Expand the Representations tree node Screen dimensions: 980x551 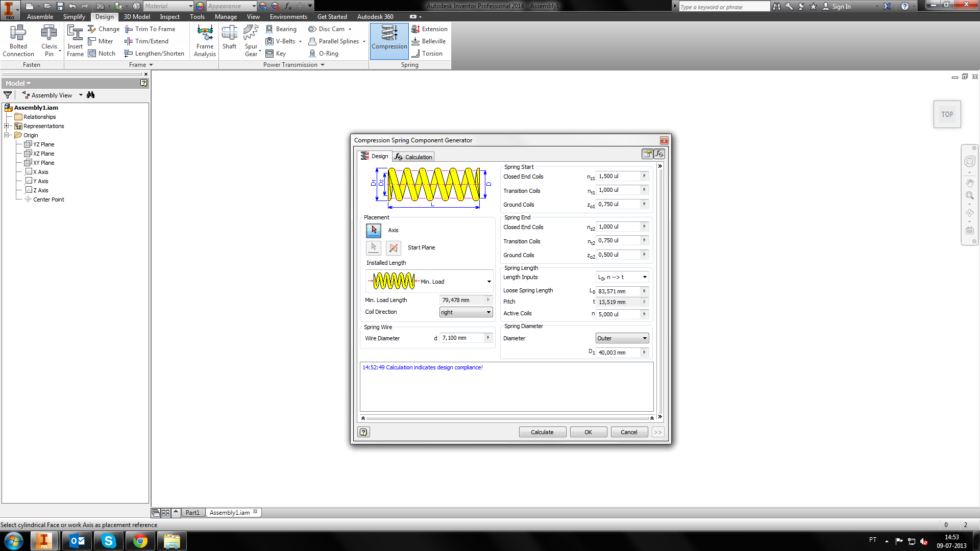pyautogui.click(x=7, y=126)
